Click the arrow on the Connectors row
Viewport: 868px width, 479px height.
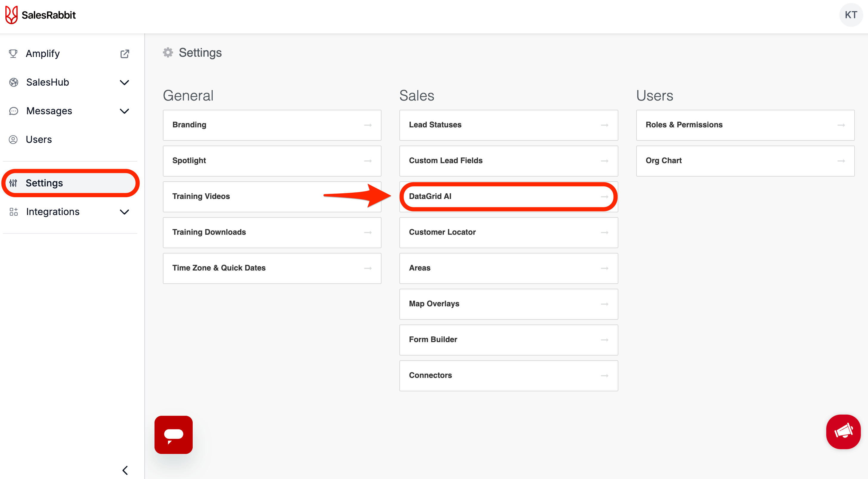click(x=605, y=376)
